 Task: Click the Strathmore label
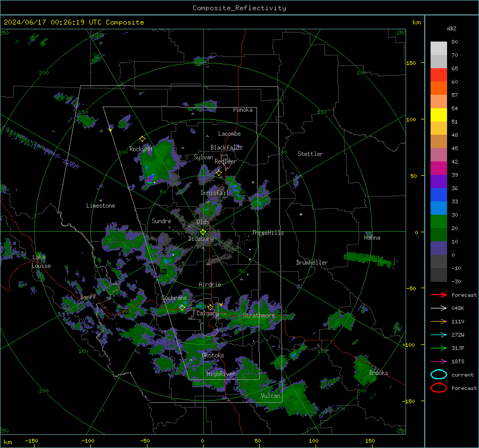[259, 315]
